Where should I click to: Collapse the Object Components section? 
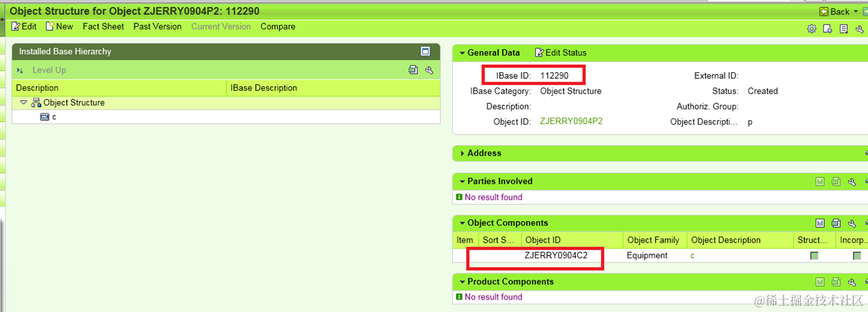(462, 223)
